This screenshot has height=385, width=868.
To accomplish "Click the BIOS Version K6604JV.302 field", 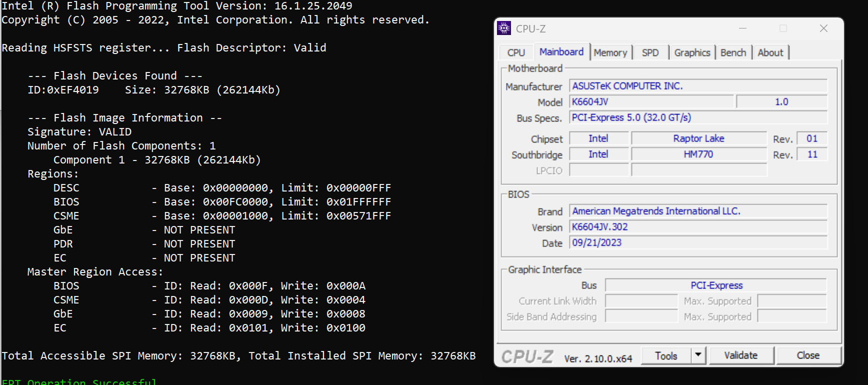I will click(x=698, y=227).
